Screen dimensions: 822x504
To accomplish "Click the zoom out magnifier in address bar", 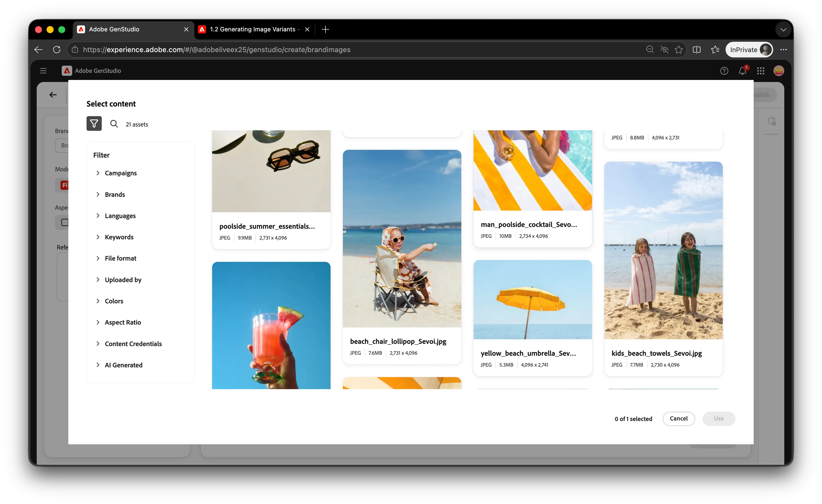I will coord(649,50).
